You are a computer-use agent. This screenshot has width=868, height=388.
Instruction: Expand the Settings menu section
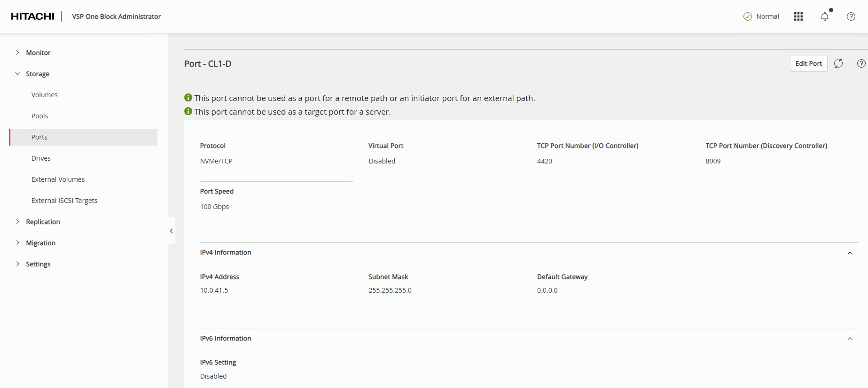point(18,264)
